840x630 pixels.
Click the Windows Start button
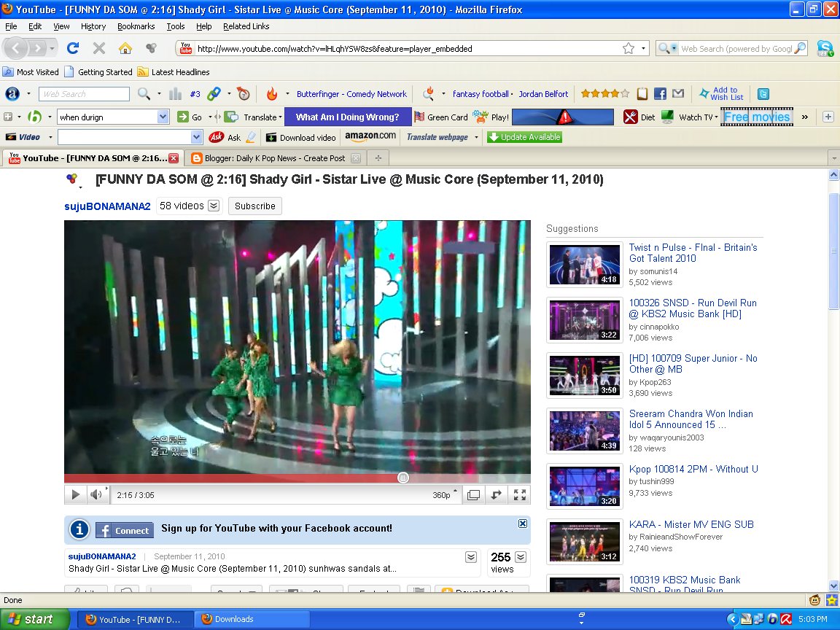tap(34, 619)
